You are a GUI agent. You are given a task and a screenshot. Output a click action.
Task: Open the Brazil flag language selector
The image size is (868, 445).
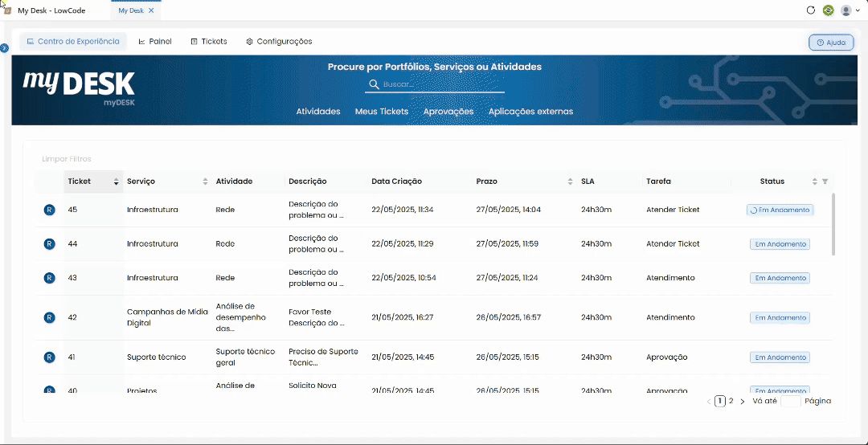click(x=828, y=10)
